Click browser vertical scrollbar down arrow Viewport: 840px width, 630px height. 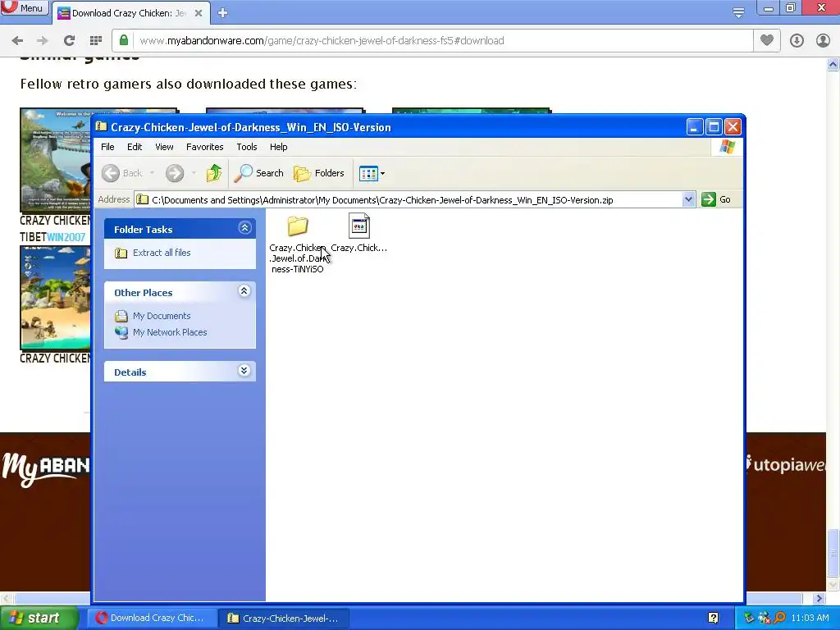pos(833,584)
